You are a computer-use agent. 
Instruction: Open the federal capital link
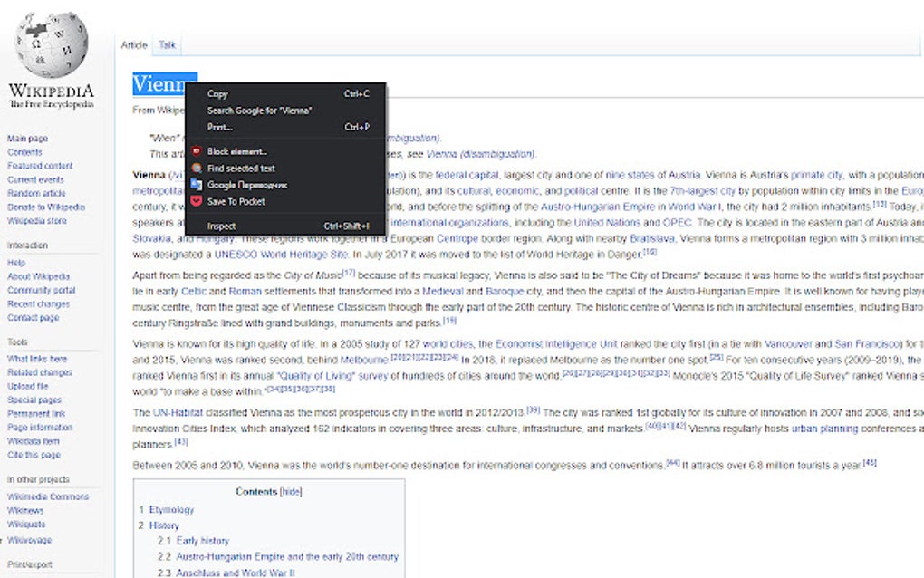click(467, 175)
